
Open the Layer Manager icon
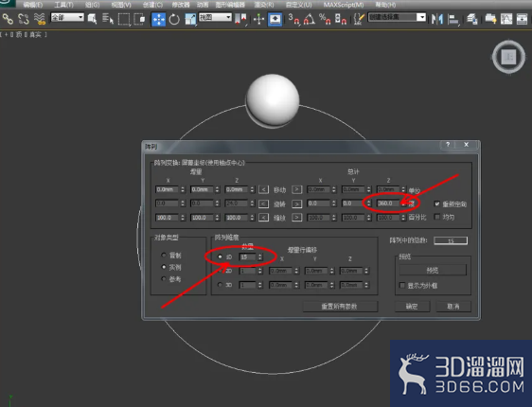coord(472,19)
